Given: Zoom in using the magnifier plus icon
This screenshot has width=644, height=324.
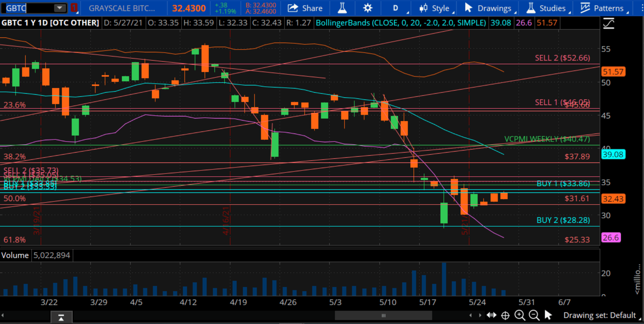Looking at the screenshot, I should pos(520,315).
